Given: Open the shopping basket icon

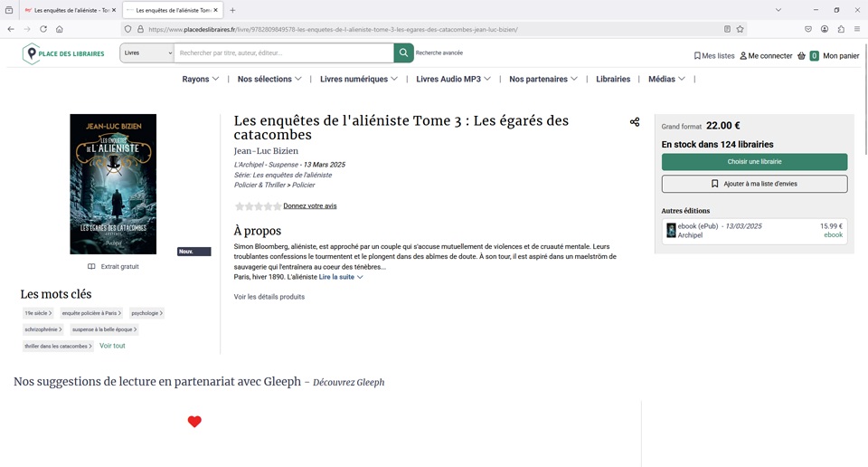Looking at the screenshot, I should coord(801,56).
